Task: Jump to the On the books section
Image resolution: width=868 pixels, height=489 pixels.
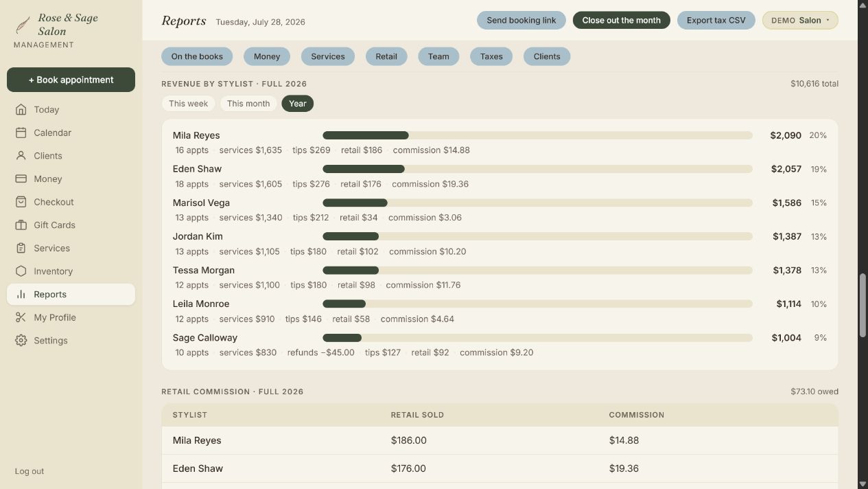Action: [197, 56]
